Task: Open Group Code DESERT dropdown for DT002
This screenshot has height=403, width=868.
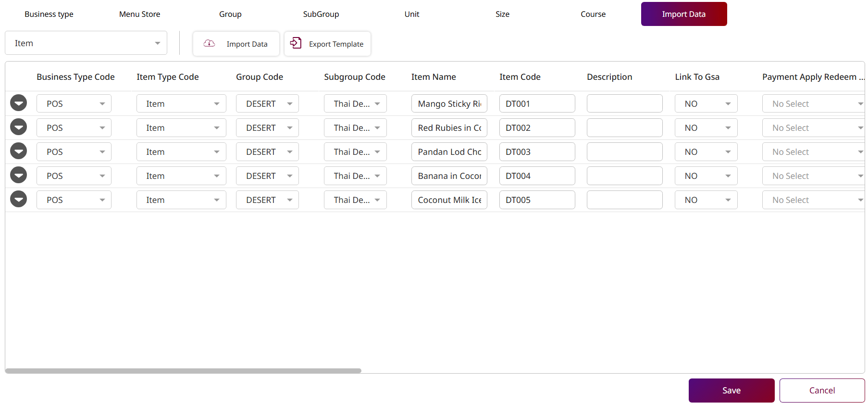Action: [267, 128]
